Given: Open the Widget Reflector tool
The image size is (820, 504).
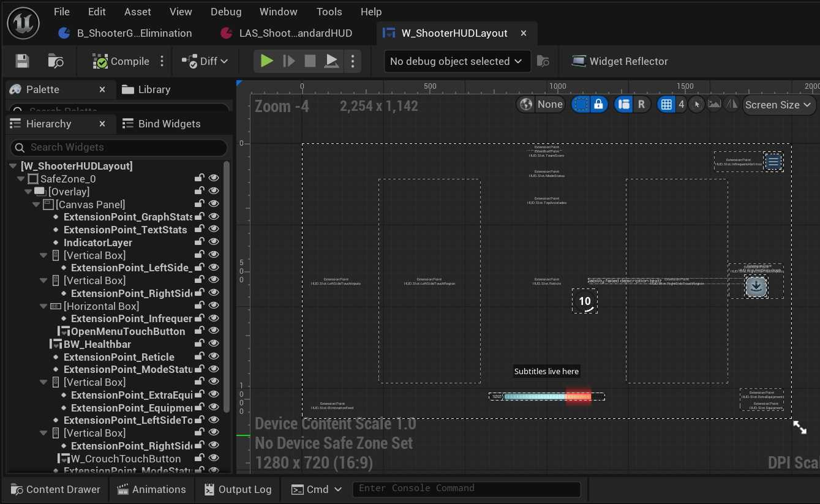Looking at the screenshot, I should click(x=619, y=61).
